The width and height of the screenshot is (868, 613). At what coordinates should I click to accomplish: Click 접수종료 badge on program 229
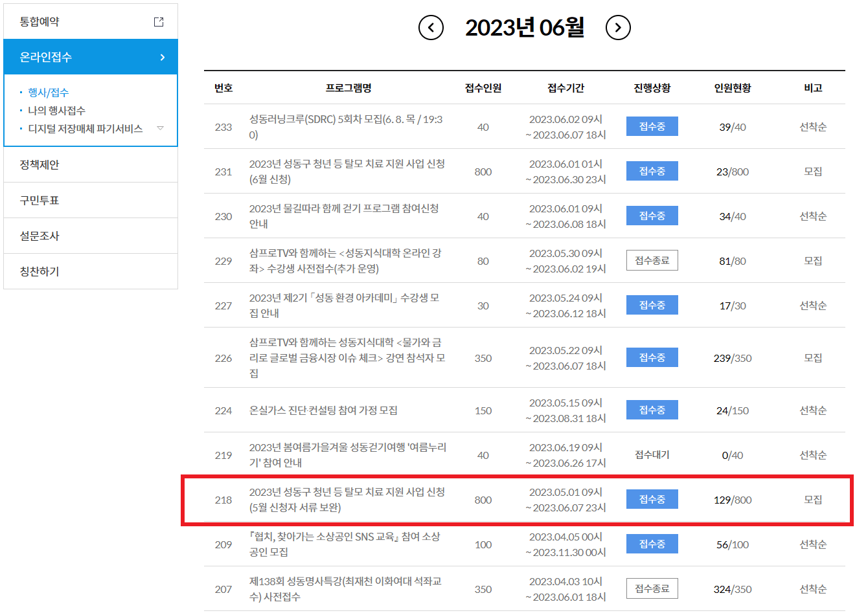[x=652, y=260]
